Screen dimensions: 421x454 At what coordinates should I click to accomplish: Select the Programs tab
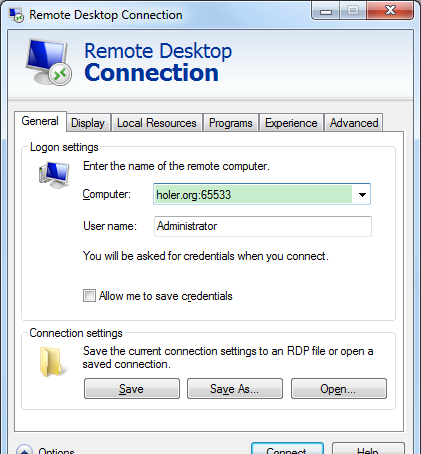pos(231,123)
